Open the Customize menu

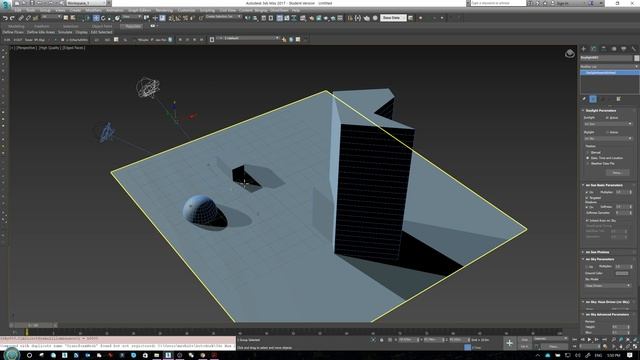click(x=186, y=10)
